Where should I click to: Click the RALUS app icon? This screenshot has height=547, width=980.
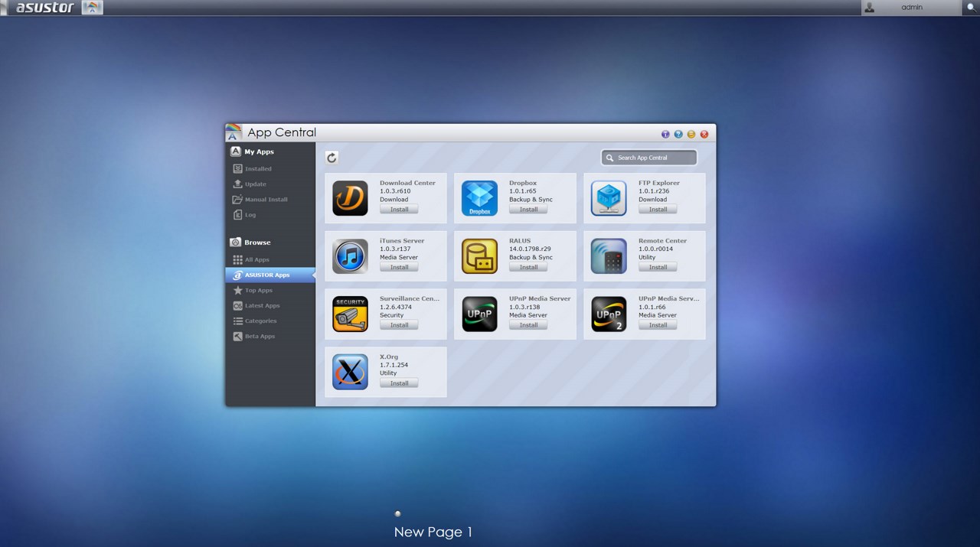(x=479, y=256)
